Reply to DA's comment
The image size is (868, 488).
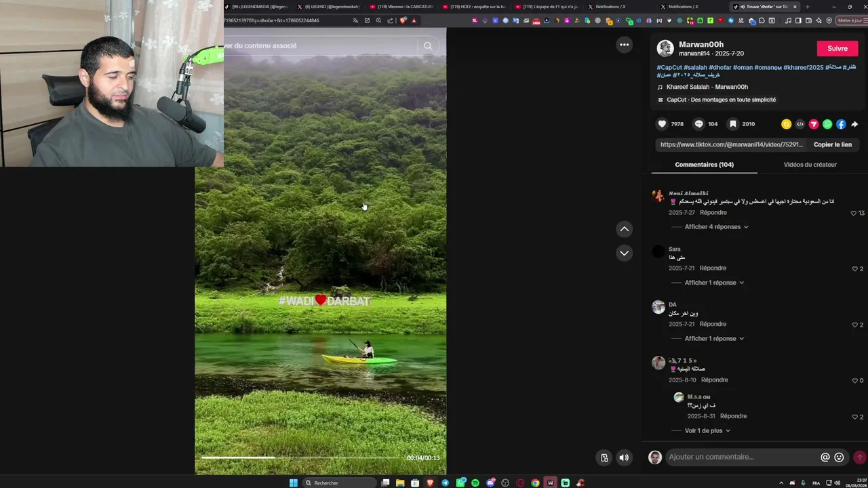713,324
